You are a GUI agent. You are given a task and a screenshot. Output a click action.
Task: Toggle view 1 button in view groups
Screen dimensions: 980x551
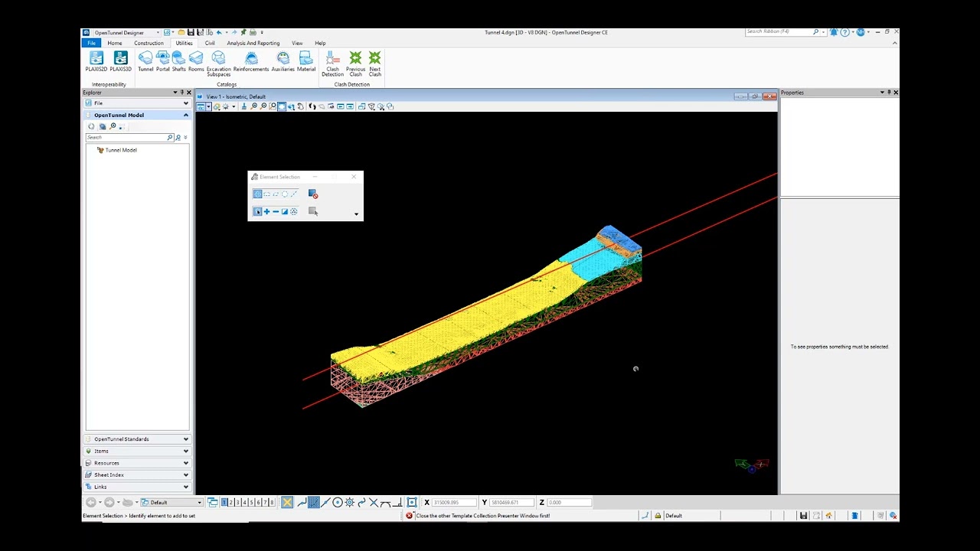224,502
